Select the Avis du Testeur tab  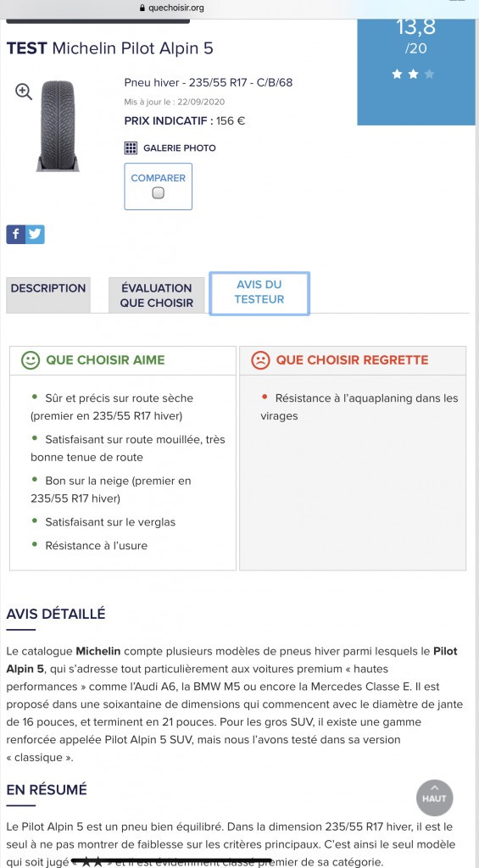click(259, 293)
